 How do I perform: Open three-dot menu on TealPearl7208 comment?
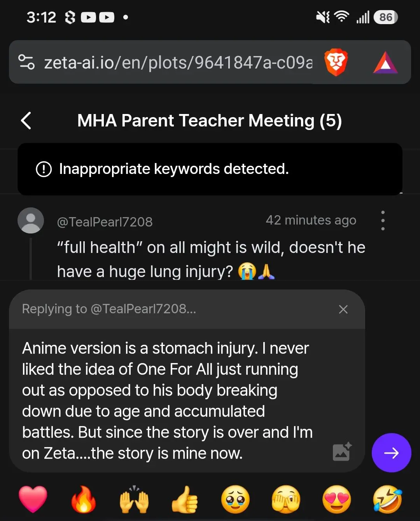383,221
